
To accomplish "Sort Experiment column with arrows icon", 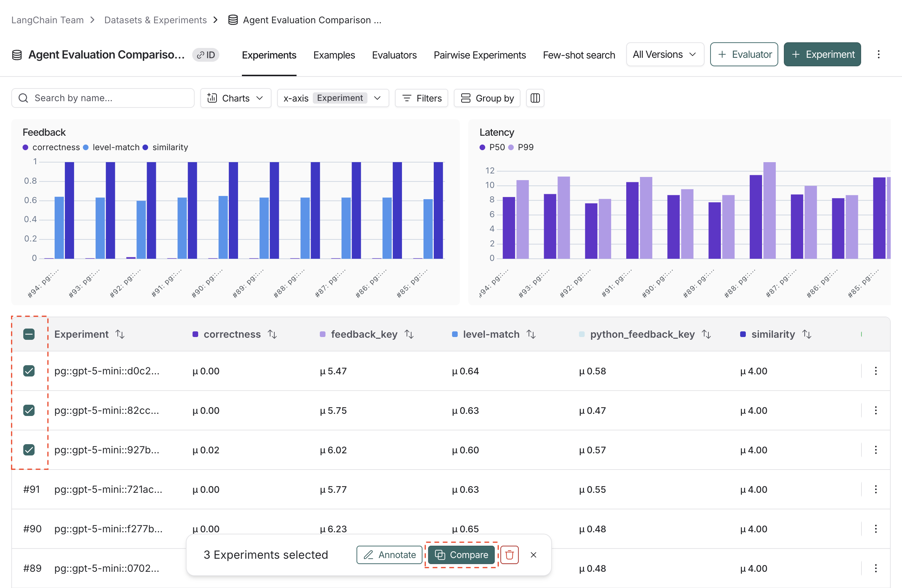I will 120,334.
